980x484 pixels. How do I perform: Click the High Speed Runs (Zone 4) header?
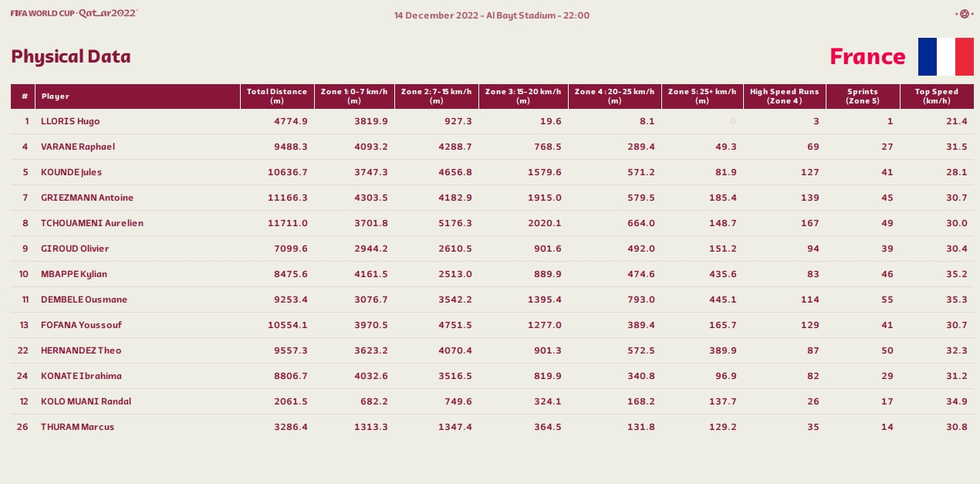785,96
